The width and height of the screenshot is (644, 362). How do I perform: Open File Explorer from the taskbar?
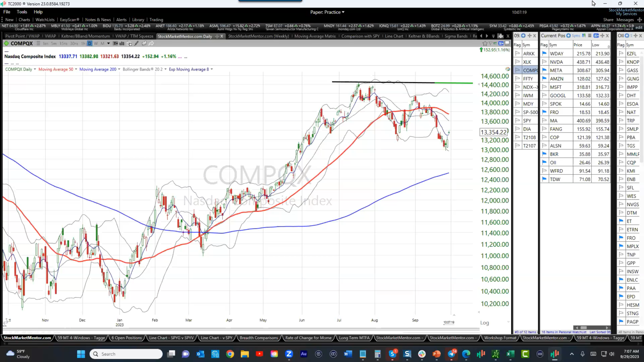tap(245, 354)
